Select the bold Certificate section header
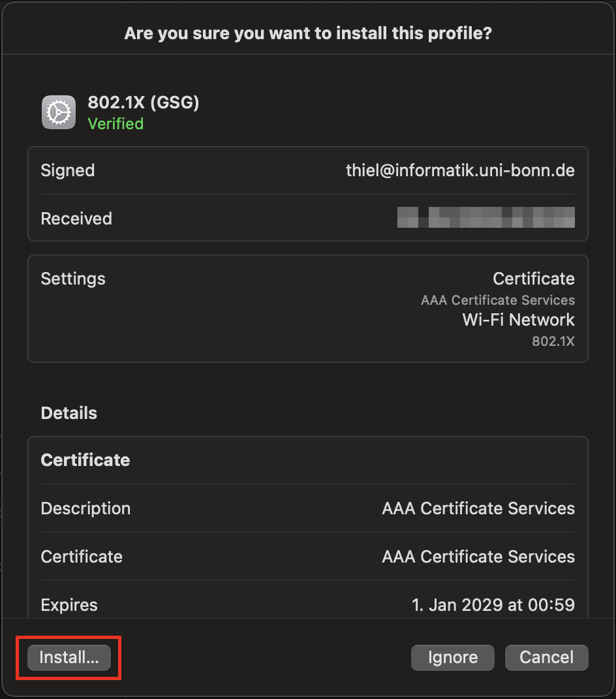 (x=85, y=460)
